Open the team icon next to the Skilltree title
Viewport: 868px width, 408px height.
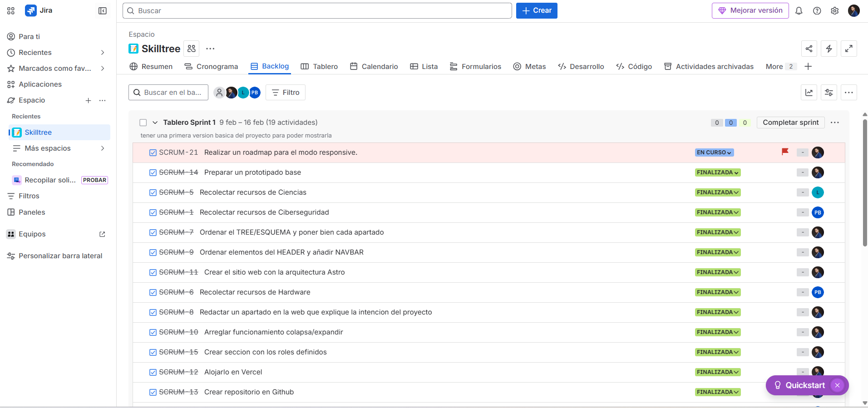(x=192, y=48)
